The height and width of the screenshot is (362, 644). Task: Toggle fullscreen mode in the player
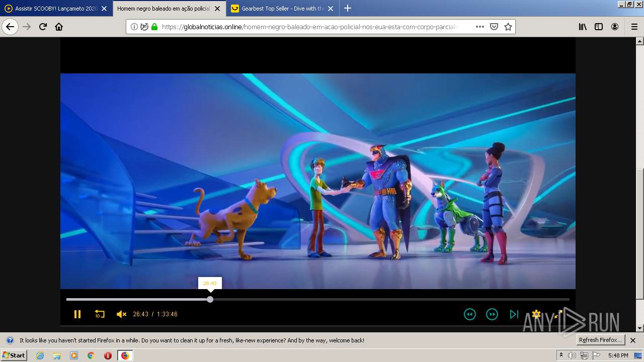(x=558, y=314)
